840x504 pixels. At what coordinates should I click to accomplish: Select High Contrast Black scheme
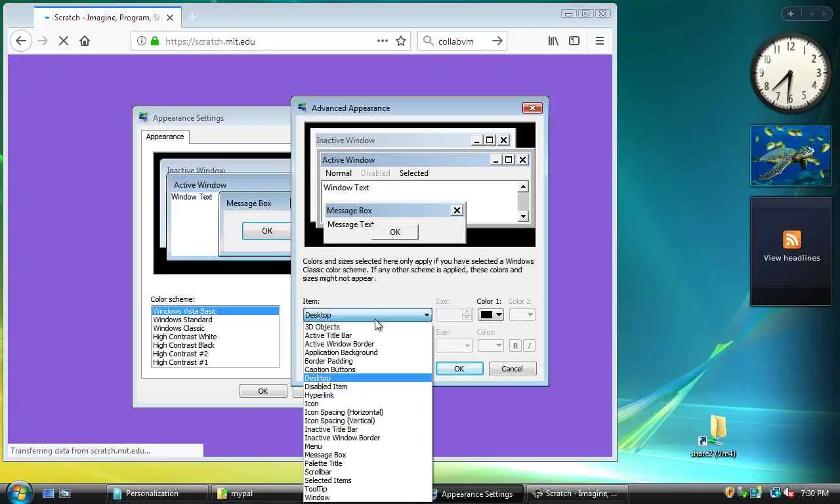click(x=215, y=345)
